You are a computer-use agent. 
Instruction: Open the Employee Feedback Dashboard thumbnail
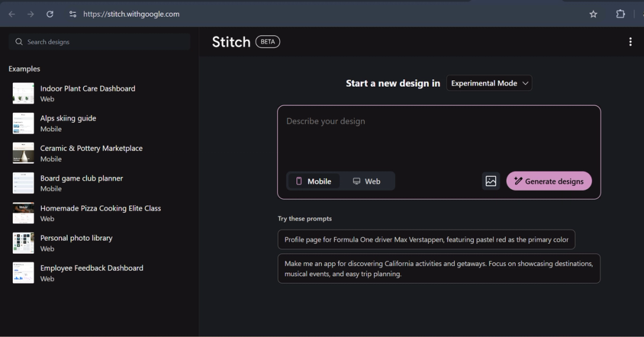[x=23, y=273]
